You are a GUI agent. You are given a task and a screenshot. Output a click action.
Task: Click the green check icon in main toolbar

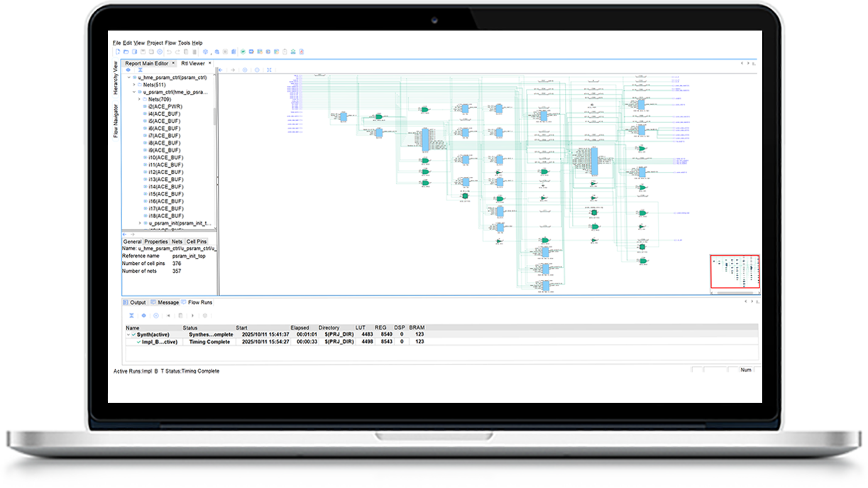(x=243, y=52)
